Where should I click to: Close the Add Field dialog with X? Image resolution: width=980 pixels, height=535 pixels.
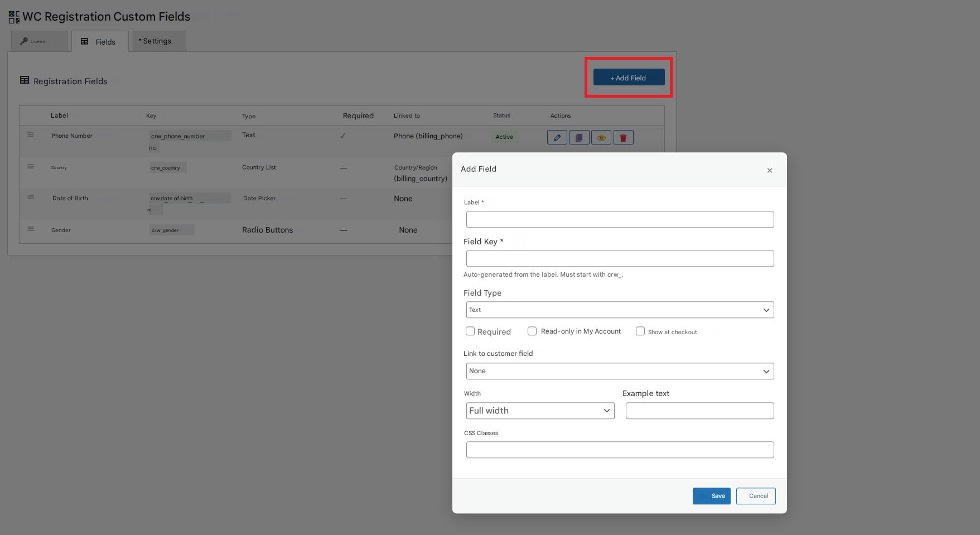pyautogui.click(x=769, y=170)
